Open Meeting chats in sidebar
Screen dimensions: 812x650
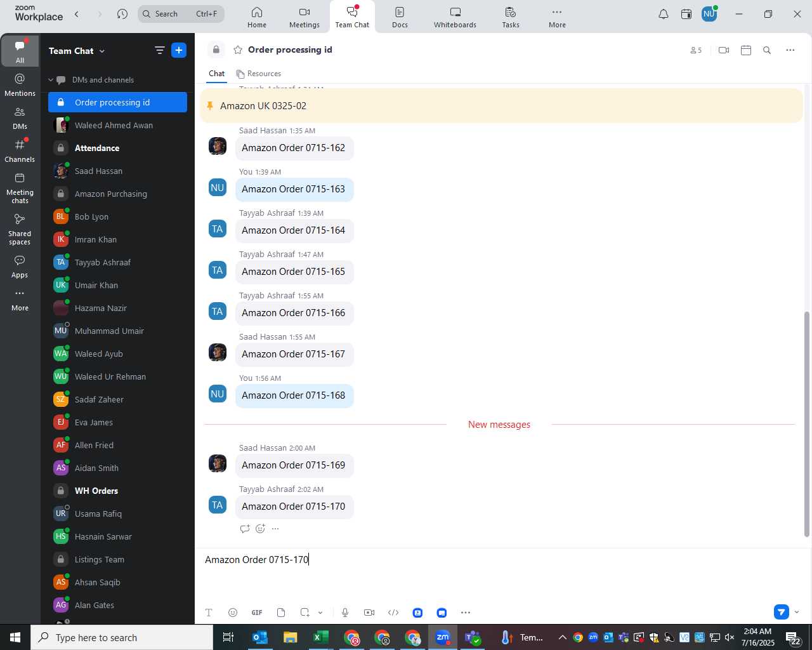pos(20,188)
